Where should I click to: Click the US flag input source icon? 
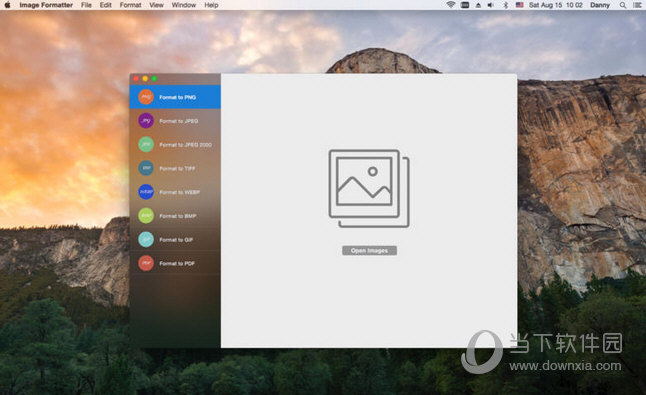pyautogui.click(x=520, y=5)
